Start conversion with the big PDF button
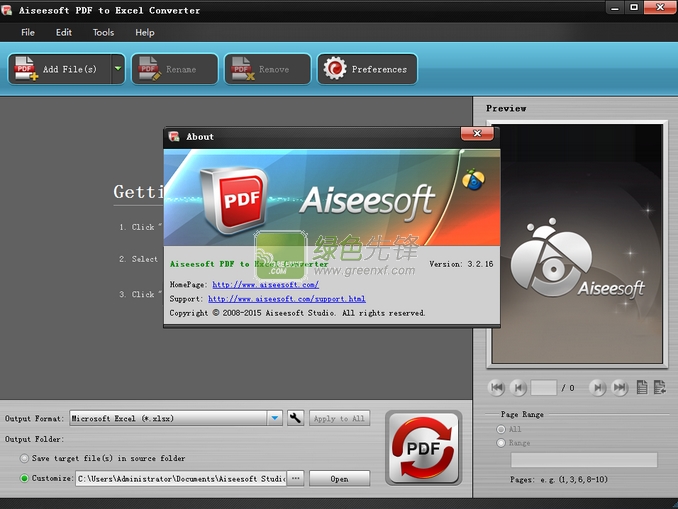Screen dimensions: 678x509 (x=424, y=448)
